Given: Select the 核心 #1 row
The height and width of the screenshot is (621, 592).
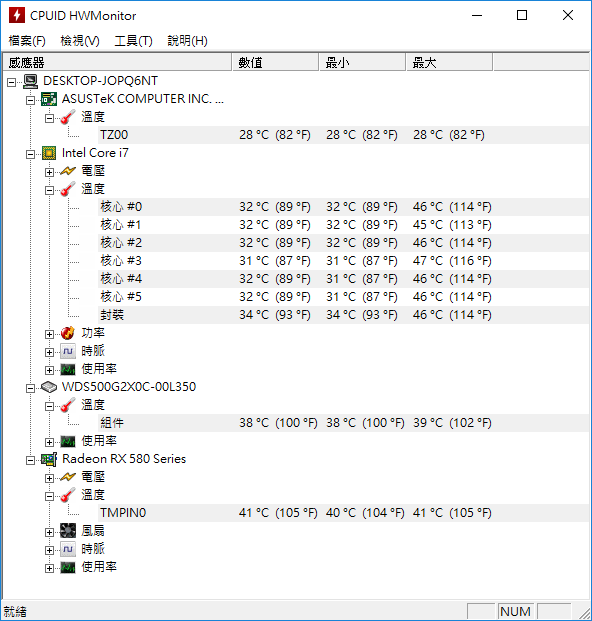Looking at the screenshot, I should coord(344,225).
